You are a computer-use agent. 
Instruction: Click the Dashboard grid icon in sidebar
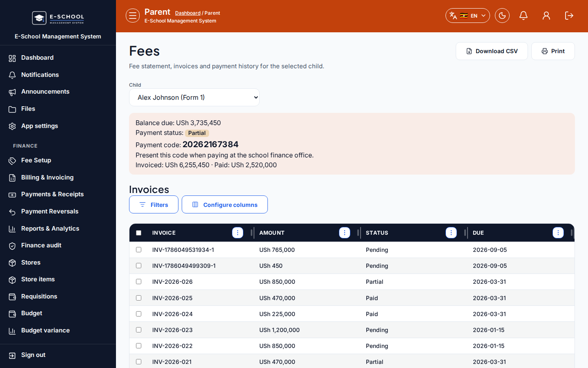tap(12, 58)
